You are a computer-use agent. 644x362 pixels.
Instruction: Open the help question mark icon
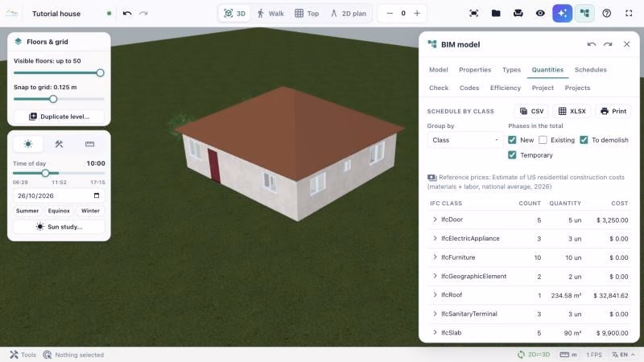click(607, 14)
